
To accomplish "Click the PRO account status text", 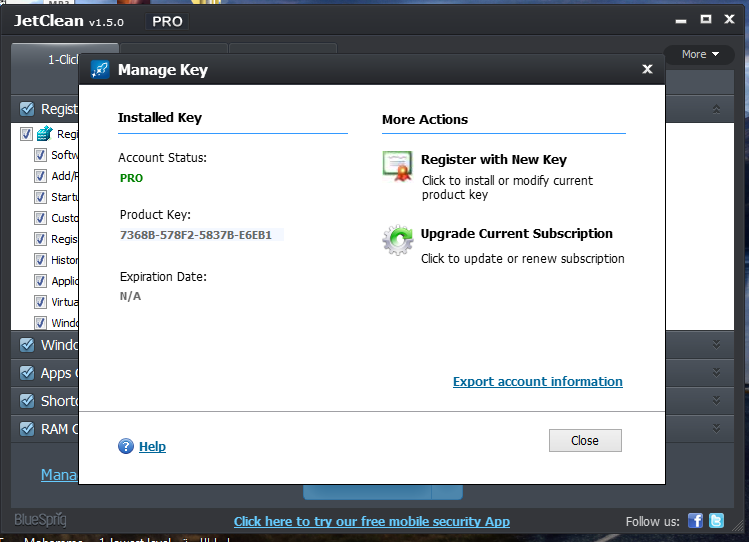I will [131, 178].
